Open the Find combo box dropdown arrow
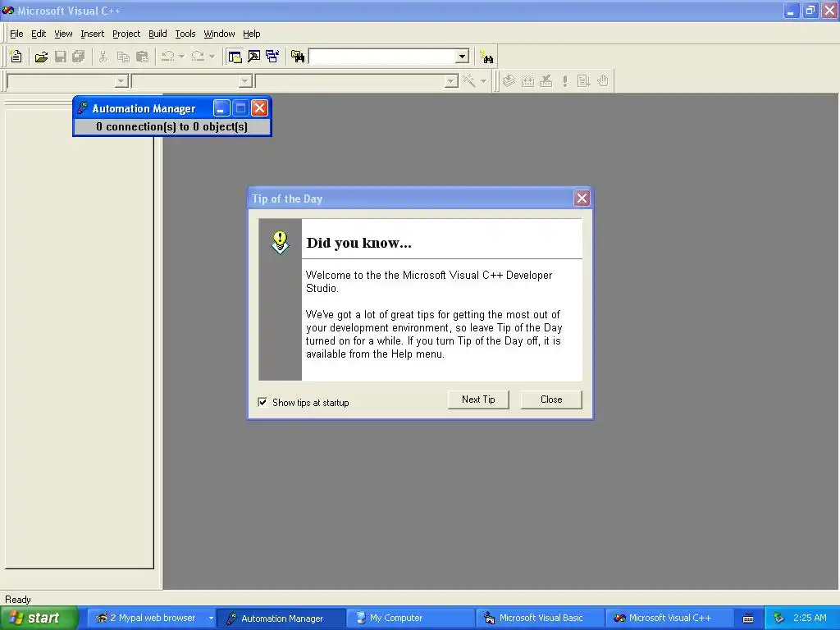 [x=463, y=57]
